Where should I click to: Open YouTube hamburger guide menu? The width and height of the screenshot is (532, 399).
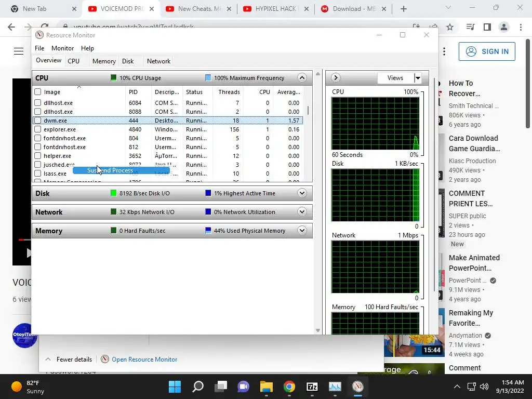(19, 51)
